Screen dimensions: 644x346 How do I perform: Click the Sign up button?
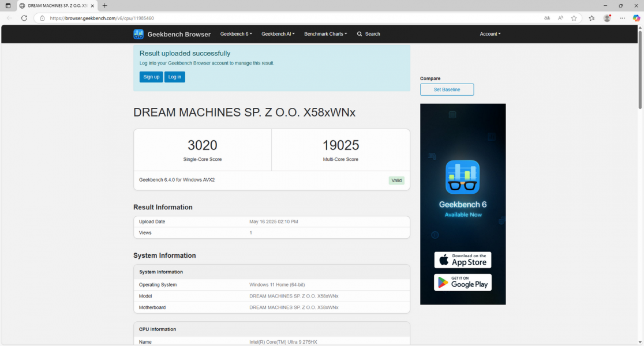(151, 77)
